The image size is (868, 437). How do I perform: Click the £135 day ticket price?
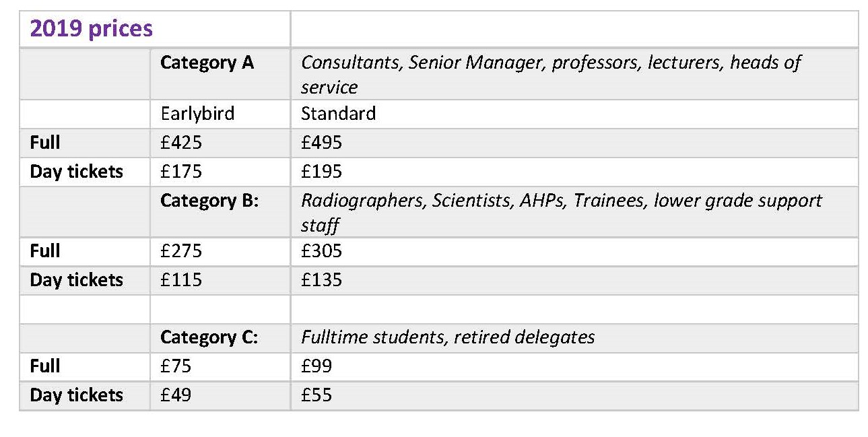pyautogui.click(x=321, y=279)
